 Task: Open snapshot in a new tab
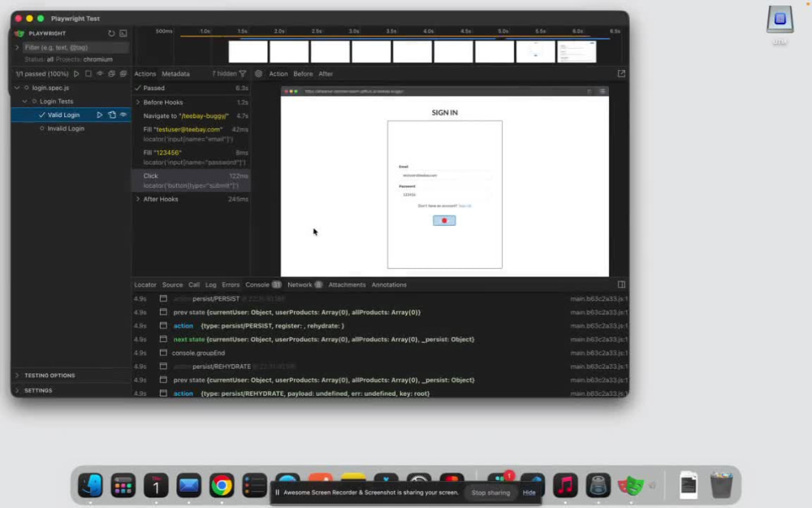coord(621,74)
